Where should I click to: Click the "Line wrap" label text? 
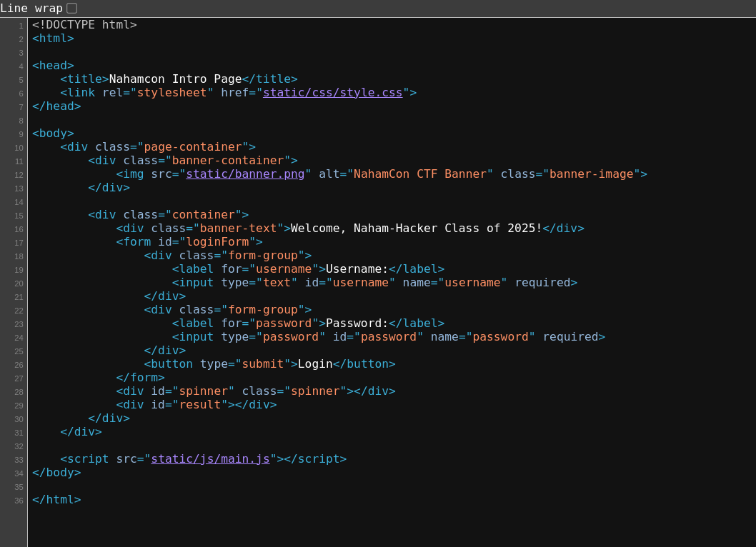[31, 9]
